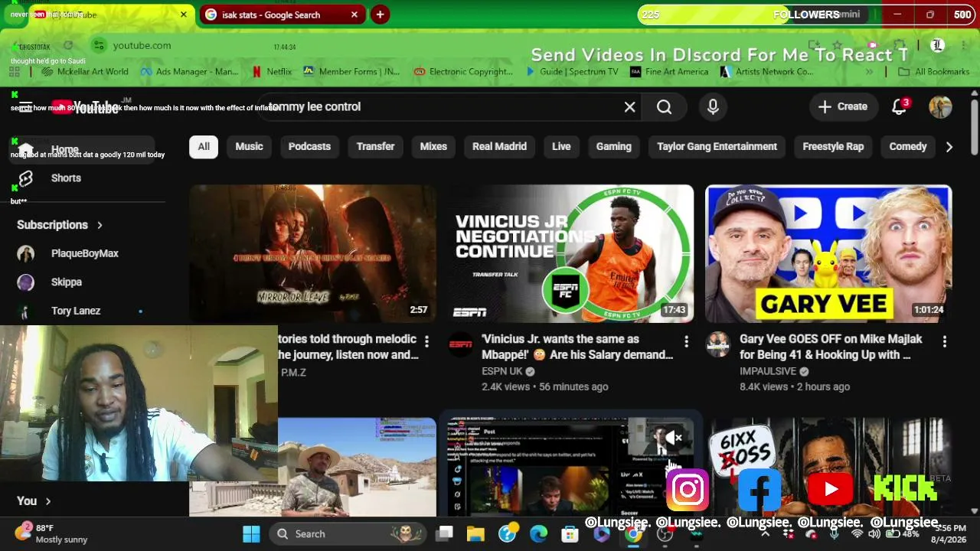Play the Vinicius Jr Negotiations Continue thumbnail
This screenshot has height=551, width=980.
570,254
